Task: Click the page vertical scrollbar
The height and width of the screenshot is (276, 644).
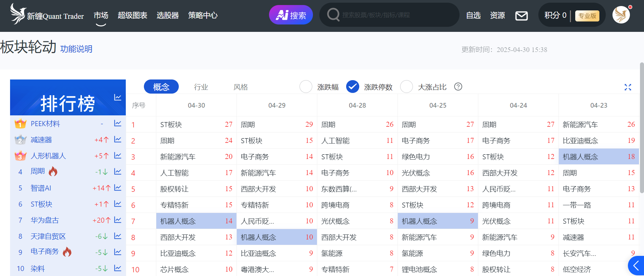Action: click(642, 127)
